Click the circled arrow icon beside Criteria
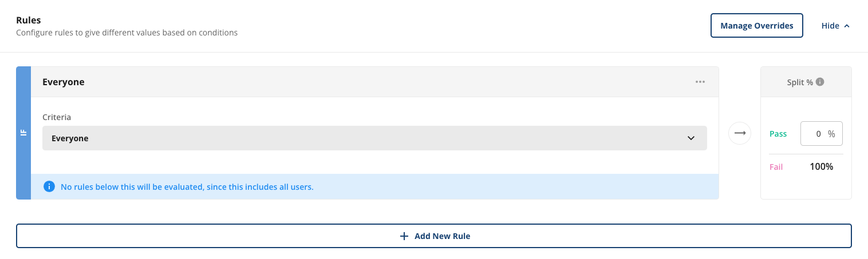 pyautogui.click(x=740, y=133)
